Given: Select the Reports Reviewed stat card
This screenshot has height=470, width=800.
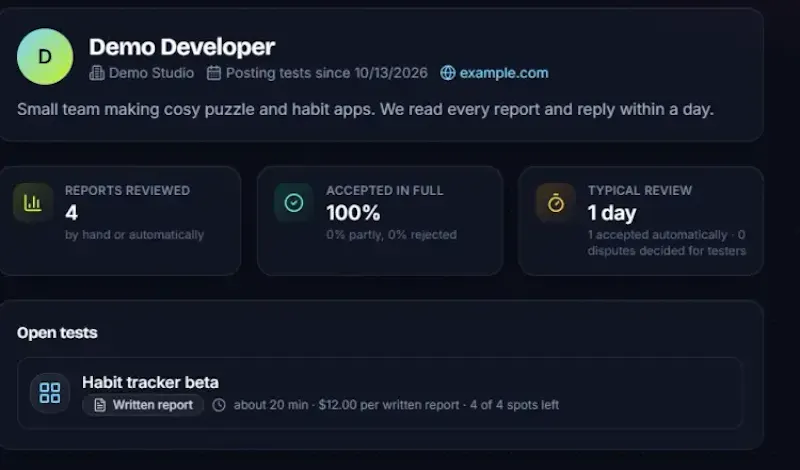Looking at the screenshot, I should (120, 221).
